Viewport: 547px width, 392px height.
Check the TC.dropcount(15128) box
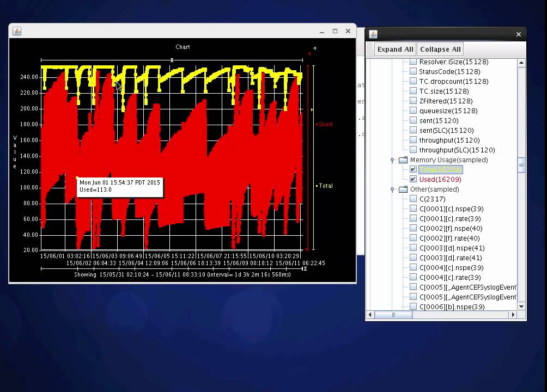click(x=413, y=81)
